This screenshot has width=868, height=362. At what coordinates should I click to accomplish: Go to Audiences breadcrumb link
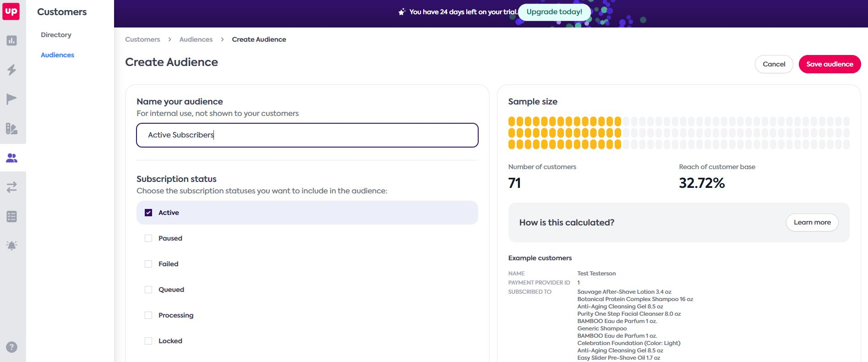(x=196, y=39)
